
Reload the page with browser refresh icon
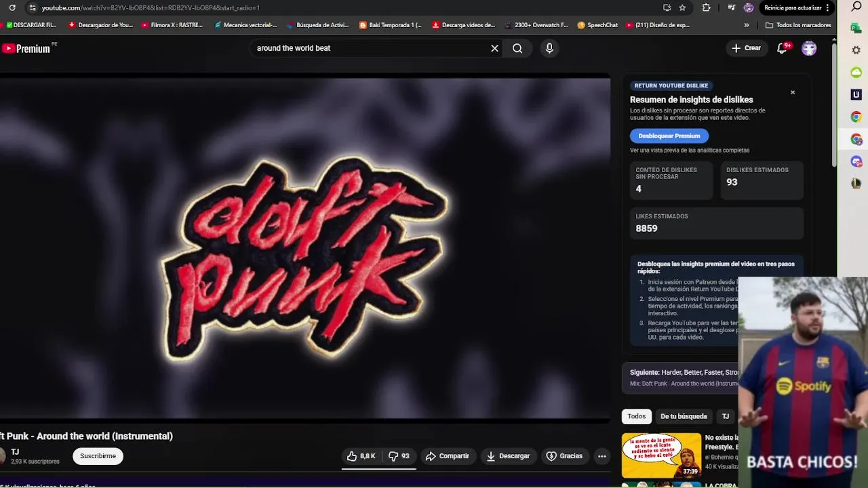[x=12, y=7]
